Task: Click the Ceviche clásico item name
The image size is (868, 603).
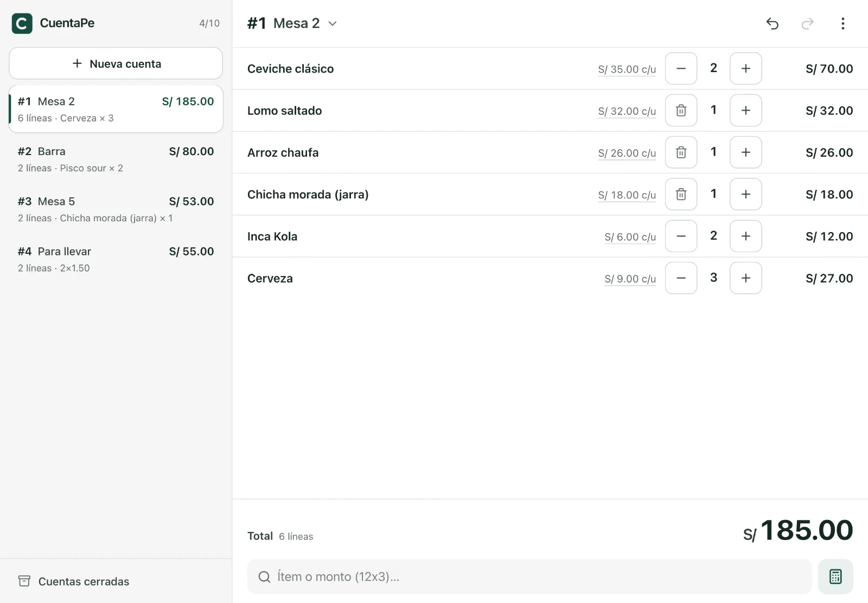Action: pyautogui.click(x=290, y=68)
